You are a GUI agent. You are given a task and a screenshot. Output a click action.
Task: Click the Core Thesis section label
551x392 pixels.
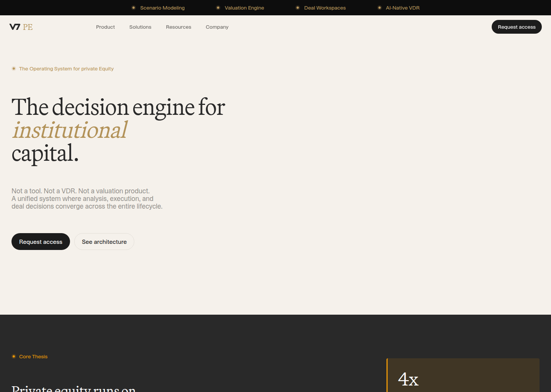[33, 356]
